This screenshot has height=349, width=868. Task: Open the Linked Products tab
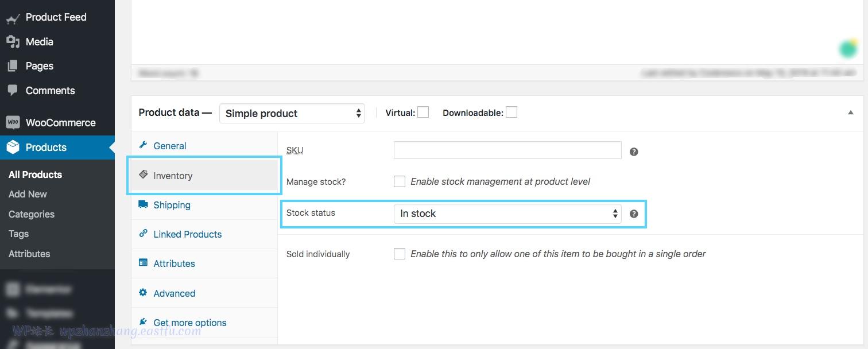tap(187, 234)
